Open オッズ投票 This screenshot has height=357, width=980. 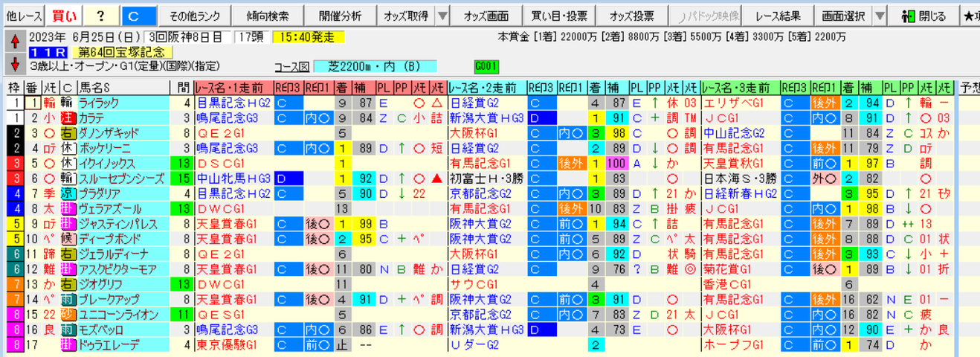[x=632, y=16]
